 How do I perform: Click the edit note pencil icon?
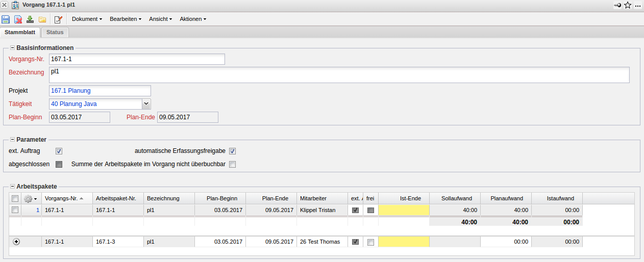tap(58, 19)
